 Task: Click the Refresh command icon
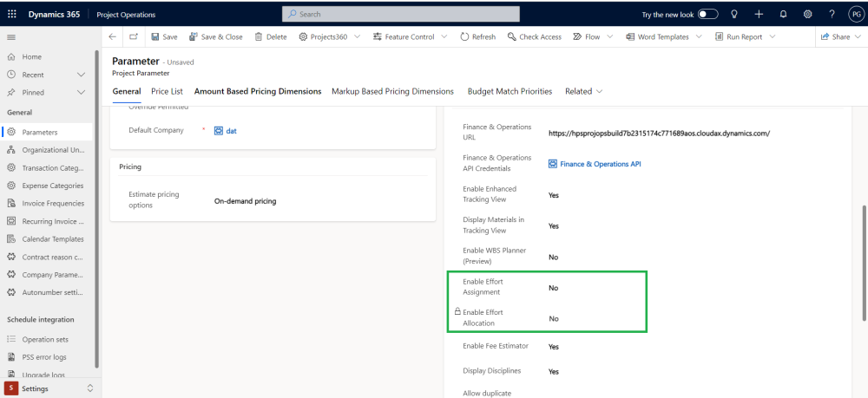465,37
